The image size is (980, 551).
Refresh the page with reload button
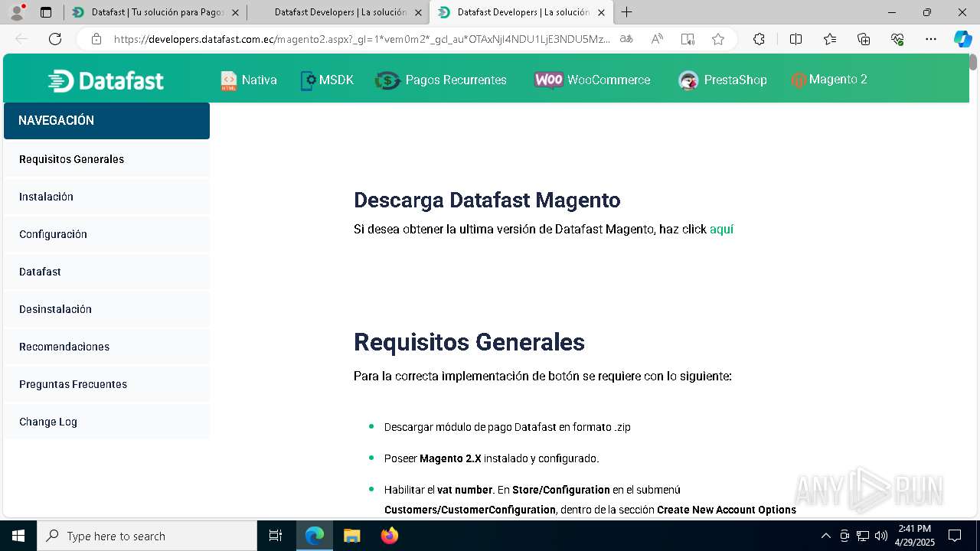[x=55, y=39]
